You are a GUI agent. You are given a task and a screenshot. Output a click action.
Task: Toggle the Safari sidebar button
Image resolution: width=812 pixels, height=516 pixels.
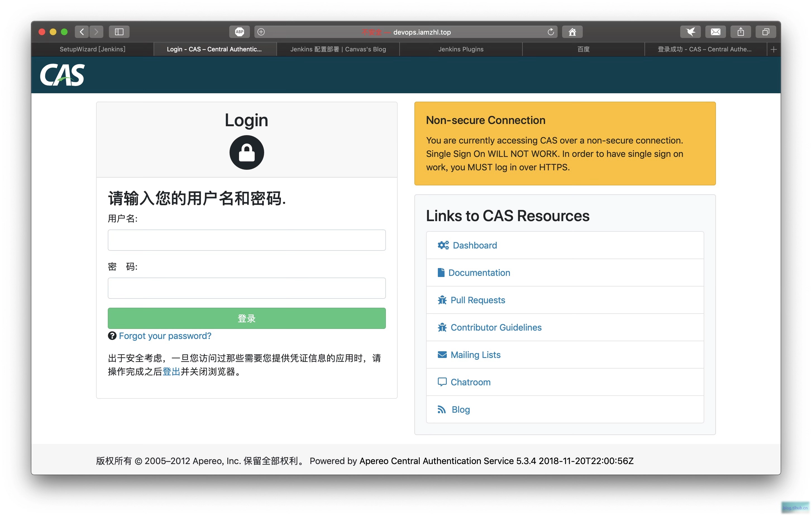pyautogui.click(x=119, y=32)
